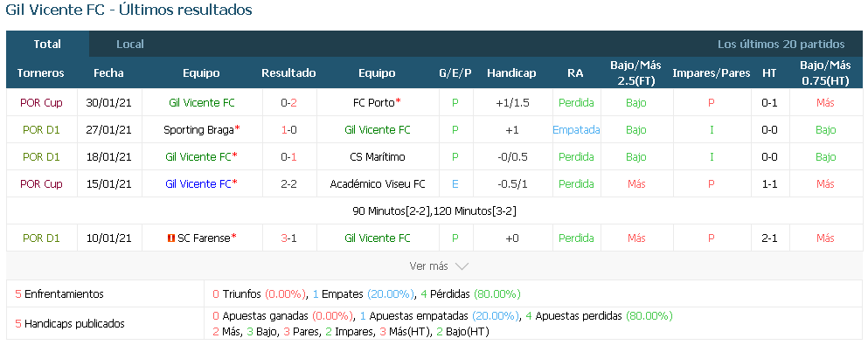This screenshot has height=345, width=868.
Task: Click the red card icon beside SC Farense
Action: pyautogui.click(x=171, y=238)
